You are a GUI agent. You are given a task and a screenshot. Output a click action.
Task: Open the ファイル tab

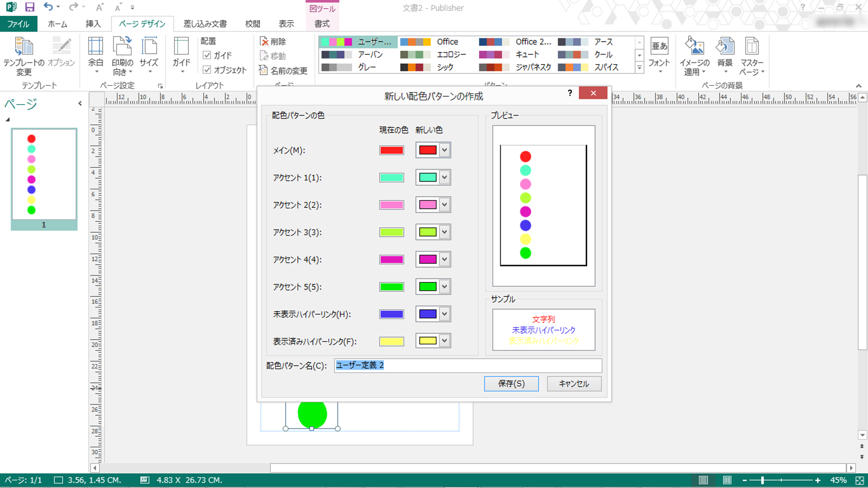pos(18,24)
